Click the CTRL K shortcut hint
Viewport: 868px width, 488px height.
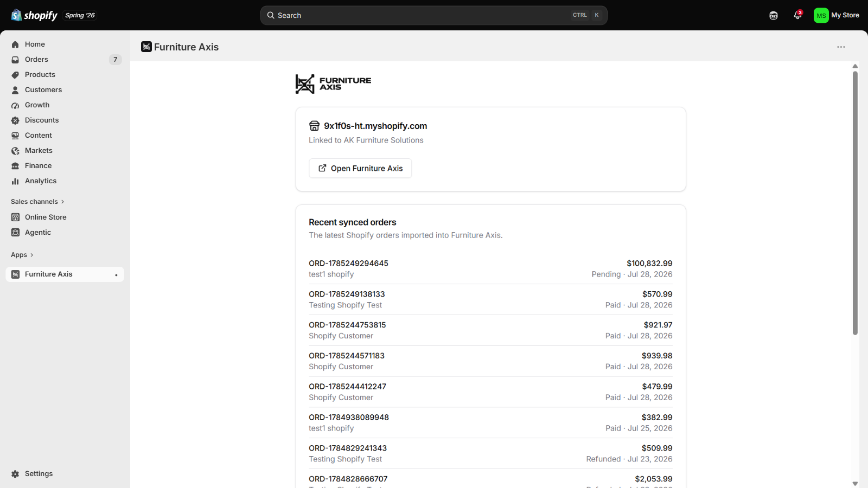click(x=586, y=15)
